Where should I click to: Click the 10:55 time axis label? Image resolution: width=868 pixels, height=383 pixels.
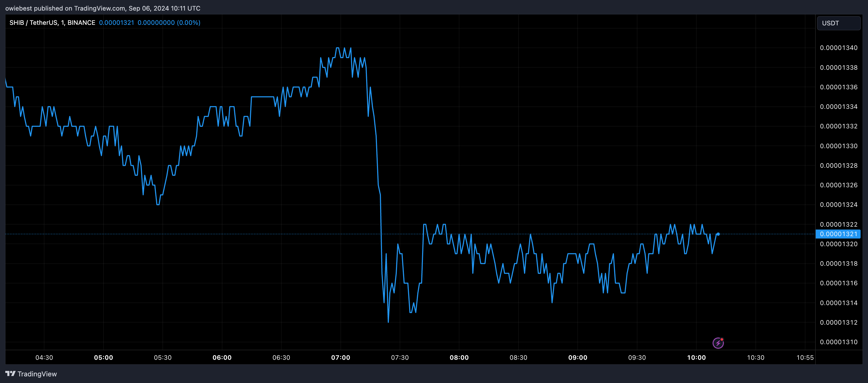click(805, 357)
